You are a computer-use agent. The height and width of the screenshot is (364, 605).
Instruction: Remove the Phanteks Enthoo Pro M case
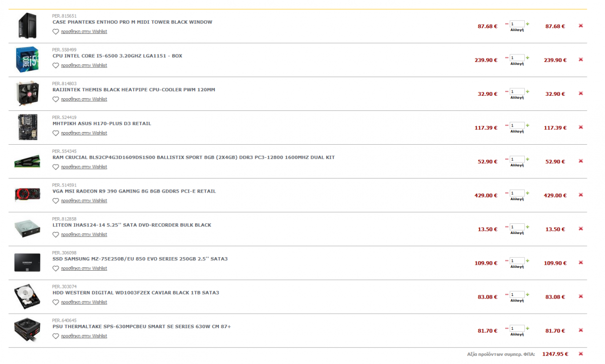[581, 26]
